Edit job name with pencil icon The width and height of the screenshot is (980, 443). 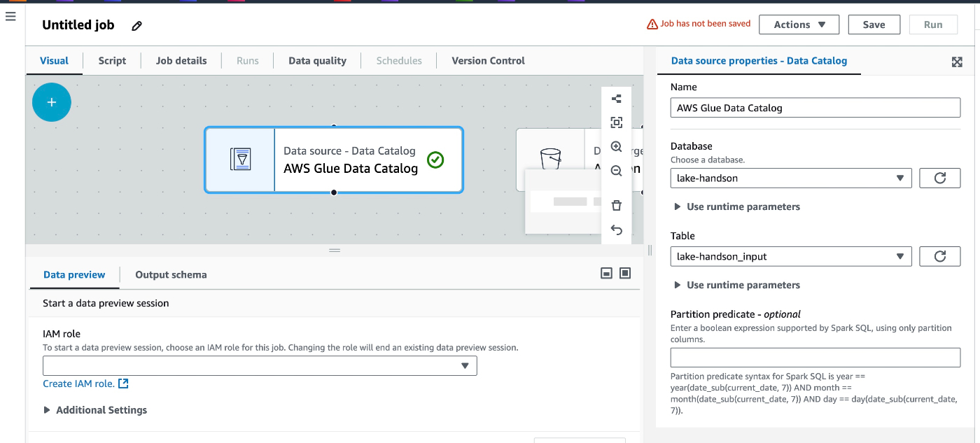(137, 26)
